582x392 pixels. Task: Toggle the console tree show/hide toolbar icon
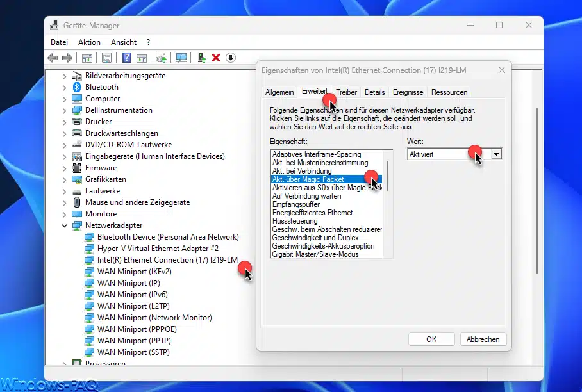point(87,58)
